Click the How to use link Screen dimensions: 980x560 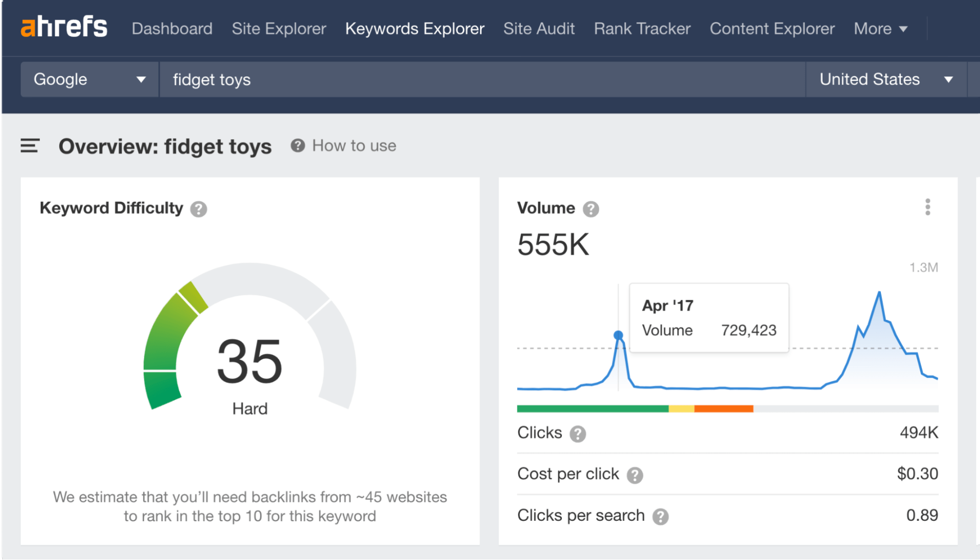tap(355, 146)
